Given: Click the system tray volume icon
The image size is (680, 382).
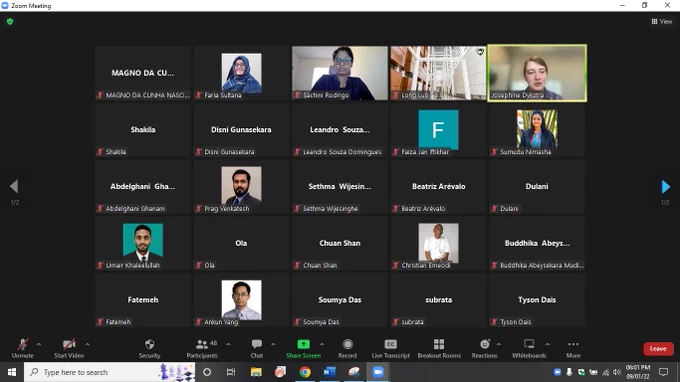Looking at the screenshot, I should [x=617, y=372].
